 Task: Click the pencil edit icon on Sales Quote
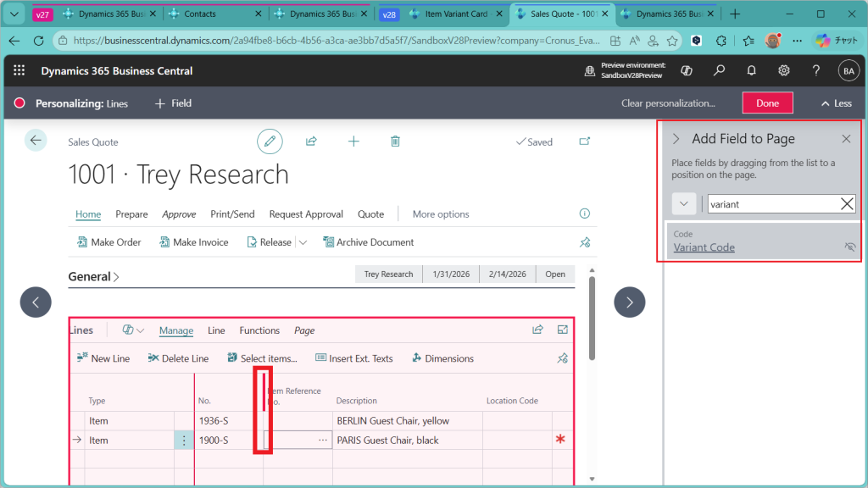click(270, 141)
